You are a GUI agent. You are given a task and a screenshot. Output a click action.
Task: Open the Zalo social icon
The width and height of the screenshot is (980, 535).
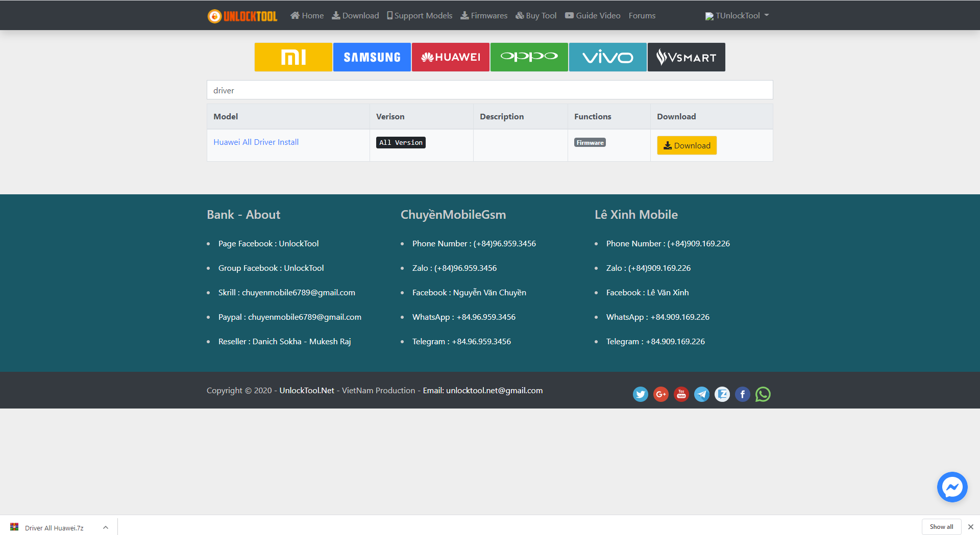coord(722,394)
